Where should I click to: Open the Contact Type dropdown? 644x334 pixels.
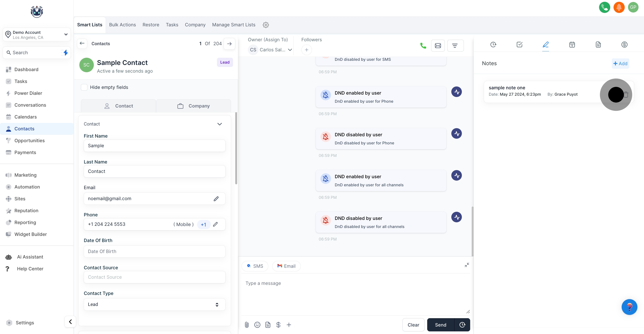154,304
